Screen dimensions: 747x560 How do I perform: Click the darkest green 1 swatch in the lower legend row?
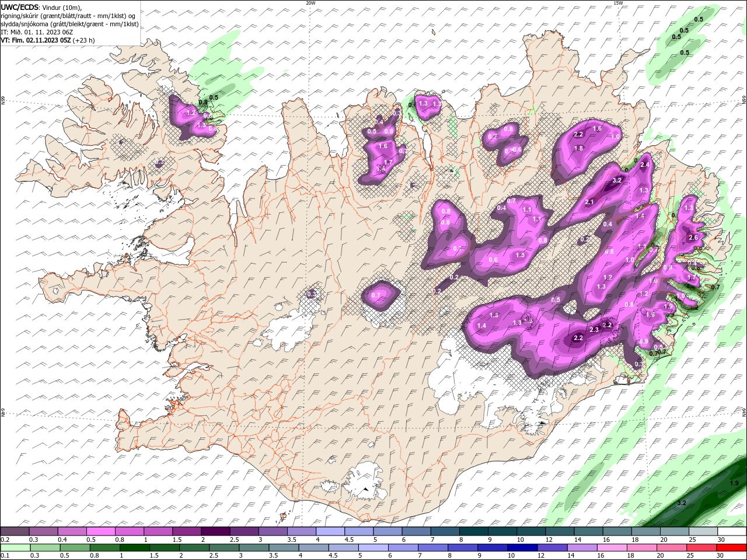pos(135,548)
